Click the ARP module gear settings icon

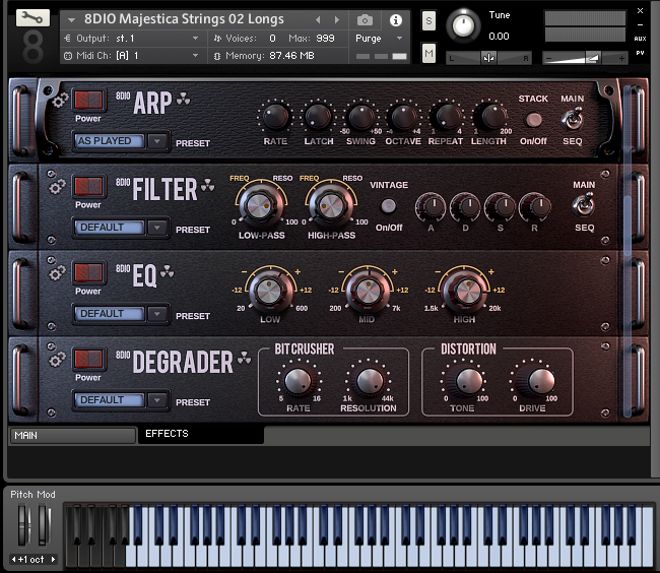click(60, 101)
